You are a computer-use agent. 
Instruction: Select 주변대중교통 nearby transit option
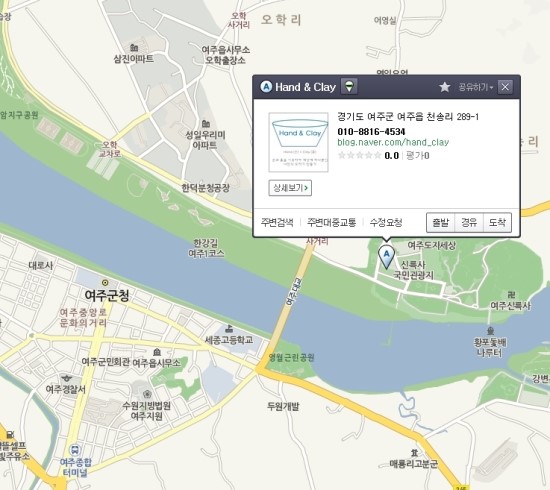pyautogui.click(x=331, y=222)
